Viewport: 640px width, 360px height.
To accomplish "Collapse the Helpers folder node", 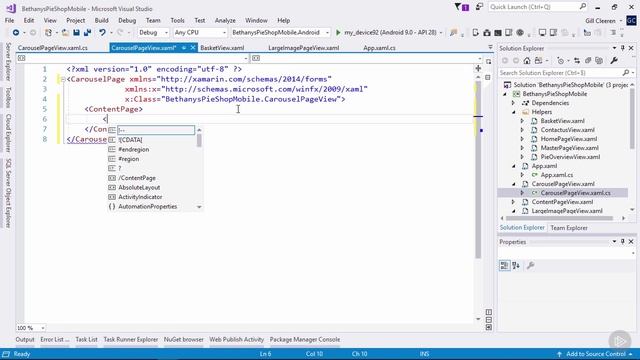I will tap(513, 112).
